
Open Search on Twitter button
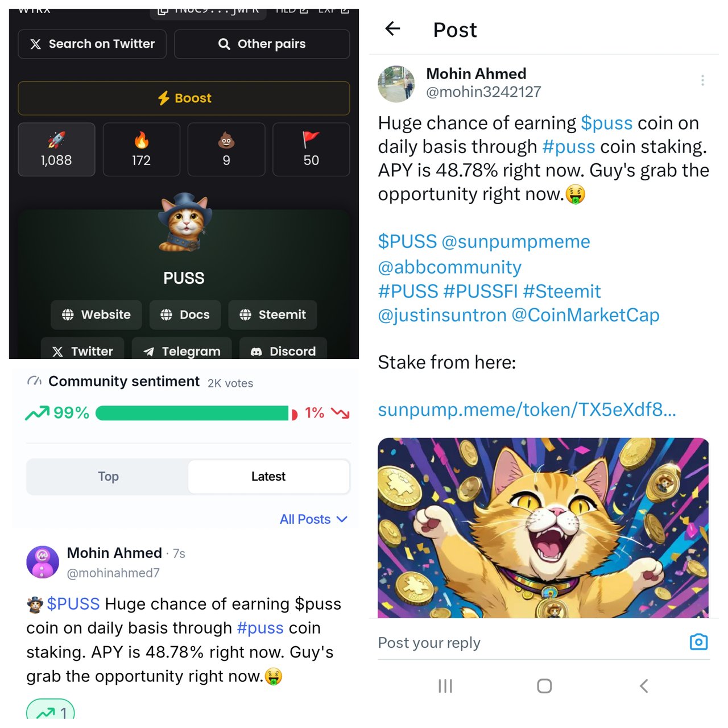point(92,44)
